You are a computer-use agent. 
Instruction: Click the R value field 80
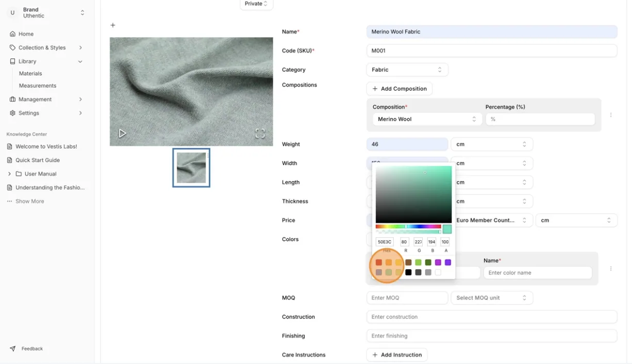coord(404,242)
